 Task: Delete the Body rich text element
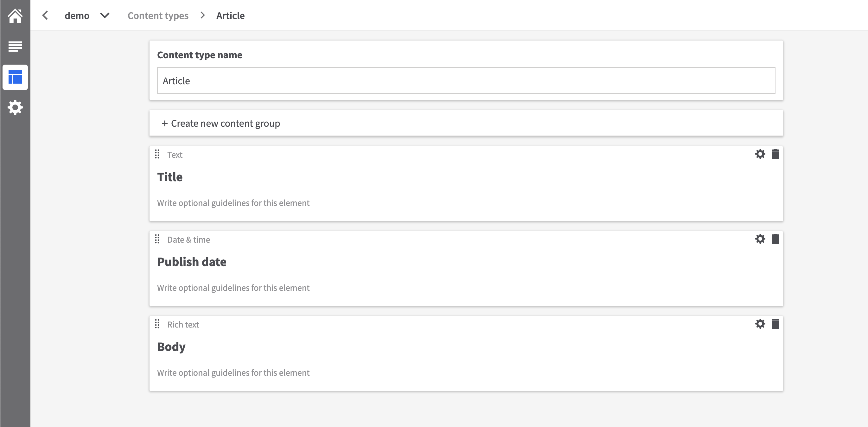[776, 324]
